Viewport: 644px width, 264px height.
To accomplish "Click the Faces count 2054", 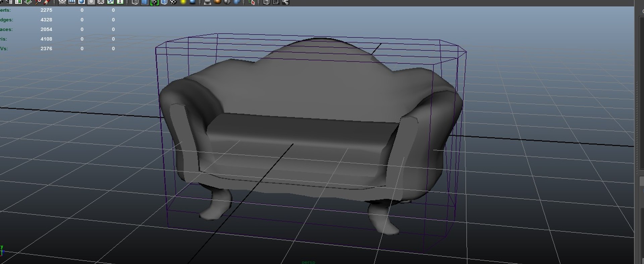I will click(x=46, y=29).
